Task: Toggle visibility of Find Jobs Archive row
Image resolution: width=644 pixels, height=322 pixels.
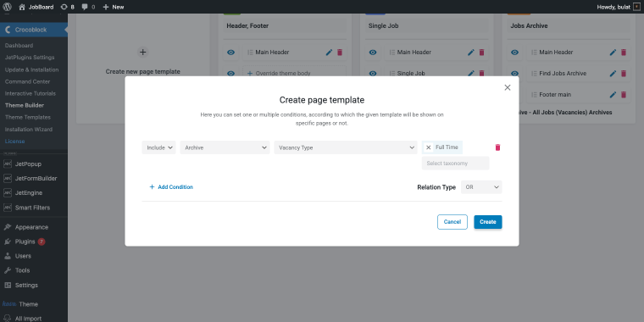Action: coord(514,74)
